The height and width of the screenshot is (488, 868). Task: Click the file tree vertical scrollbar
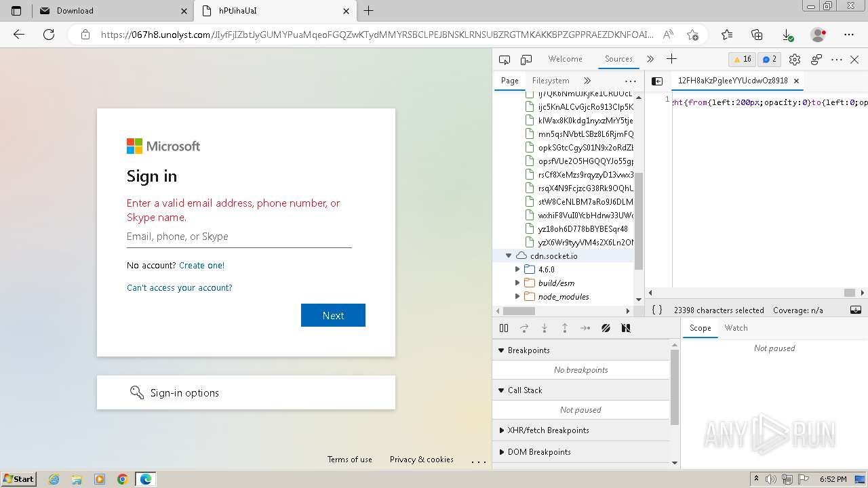click(639, 220)
